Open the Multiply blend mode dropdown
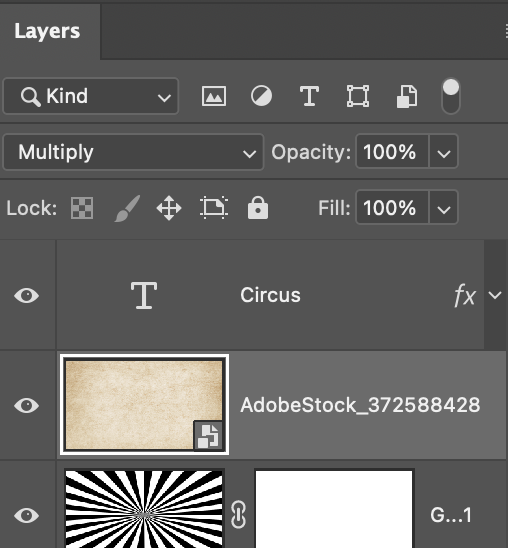 point(133,152)
